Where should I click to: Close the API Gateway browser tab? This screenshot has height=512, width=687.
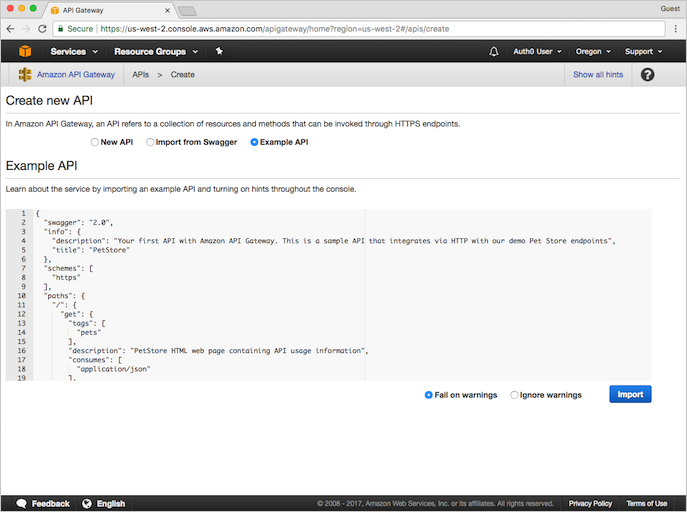(x=167, y=11)
